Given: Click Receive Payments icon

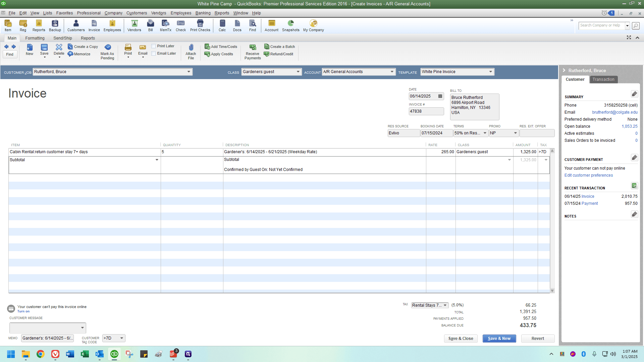Looking at the screenshot, I should coord(253,52).
